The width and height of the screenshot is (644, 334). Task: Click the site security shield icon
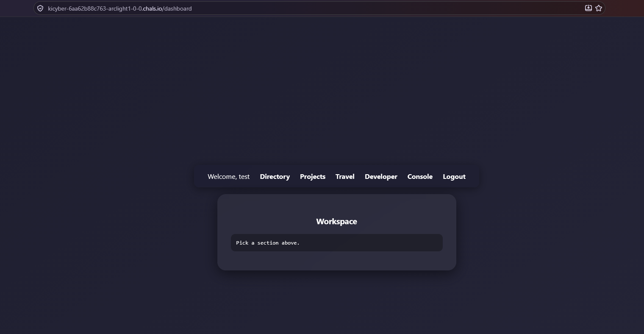40,8
